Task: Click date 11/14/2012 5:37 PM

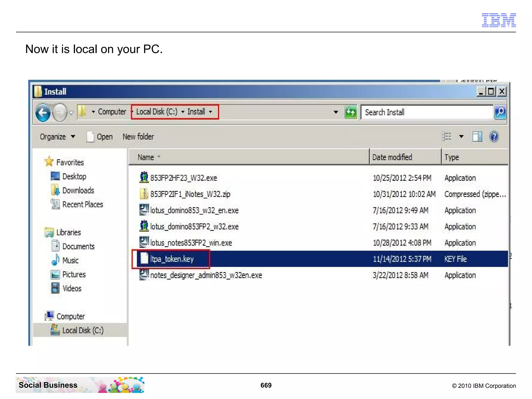Action: [x=402, y=259]
